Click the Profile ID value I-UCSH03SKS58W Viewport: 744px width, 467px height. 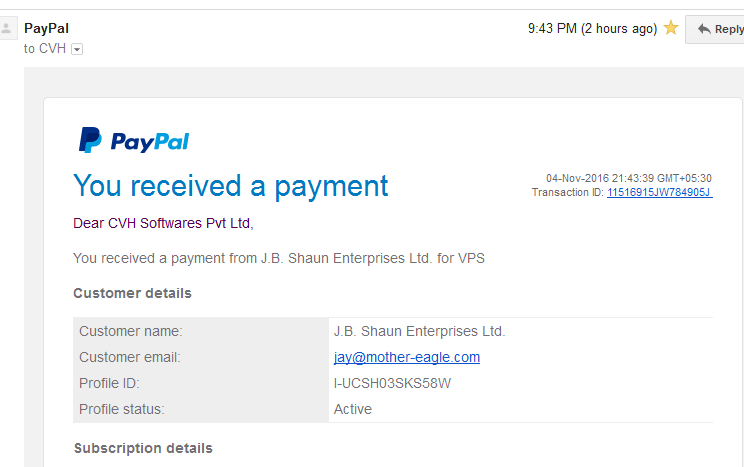point(392,383)
